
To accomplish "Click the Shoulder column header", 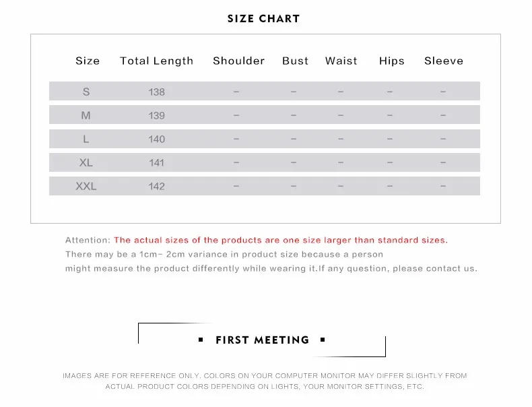I will pyautogui.click(x=238, y=61).
